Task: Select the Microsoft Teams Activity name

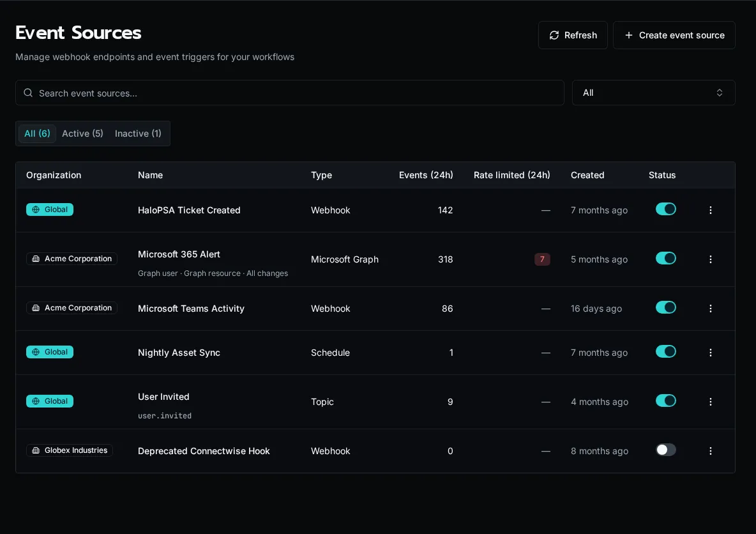Action: (191, 309)
